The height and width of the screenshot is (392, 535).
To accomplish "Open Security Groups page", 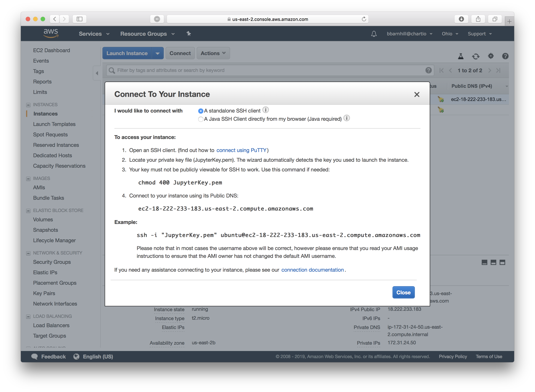I will tap(52, 262).
